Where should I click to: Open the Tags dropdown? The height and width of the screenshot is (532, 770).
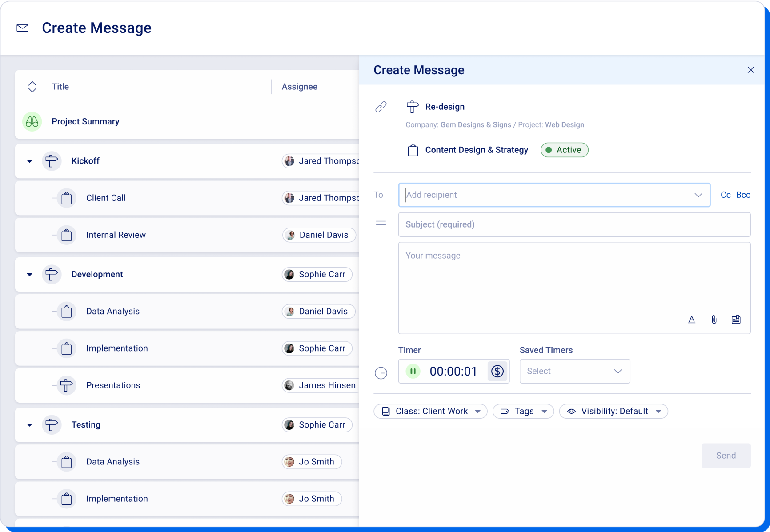click(523, 411)
